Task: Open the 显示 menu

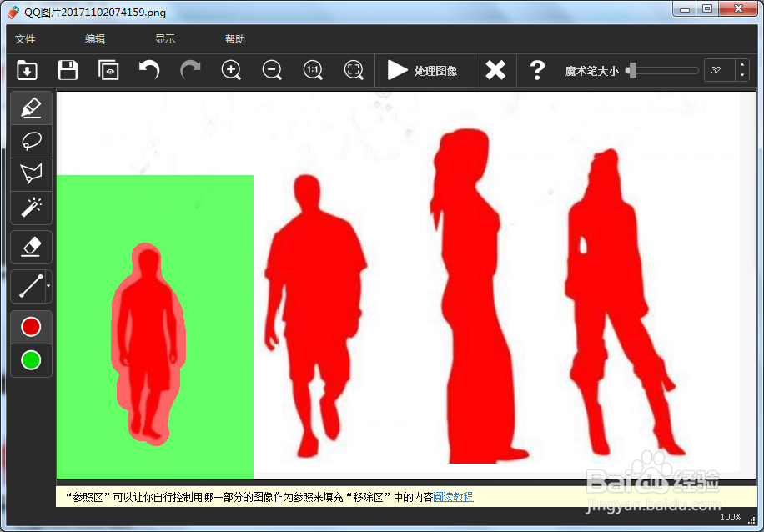Action: coord(165,39)
